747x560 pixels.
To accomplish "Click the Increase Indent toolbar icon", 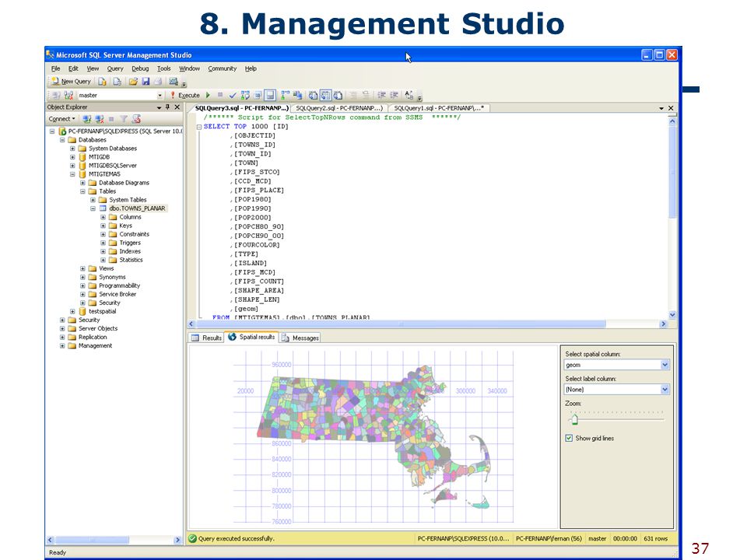I will [394, 95].
